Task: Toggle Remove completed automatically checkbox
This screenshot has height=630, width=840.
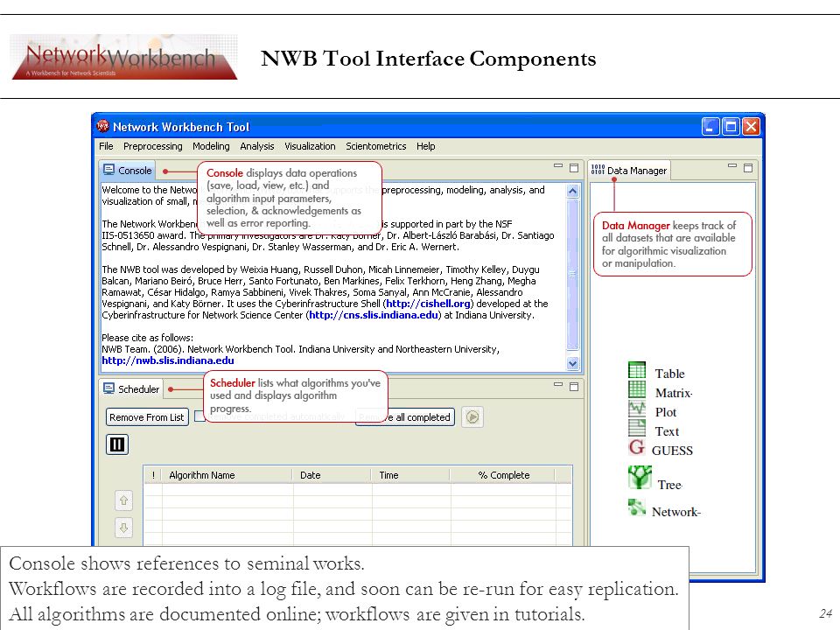Action: pos(199,416)
